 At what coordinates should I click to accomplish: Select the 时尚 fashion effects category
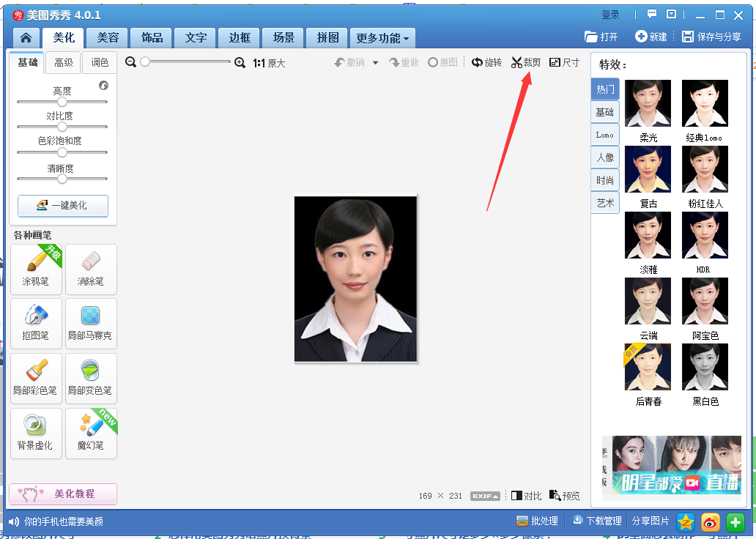click(605, 180)
